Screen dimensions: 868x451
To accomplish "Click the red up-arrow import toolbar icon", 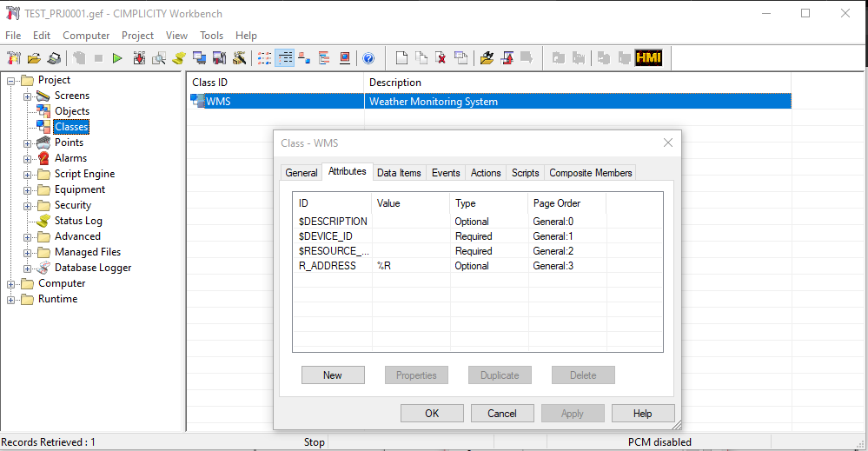I will 507,58.
